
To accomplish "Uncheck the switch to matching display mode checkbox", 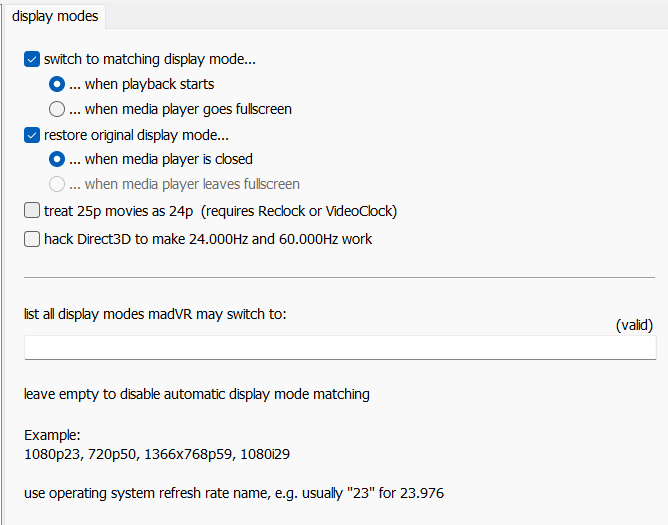I will coord(32,59).
